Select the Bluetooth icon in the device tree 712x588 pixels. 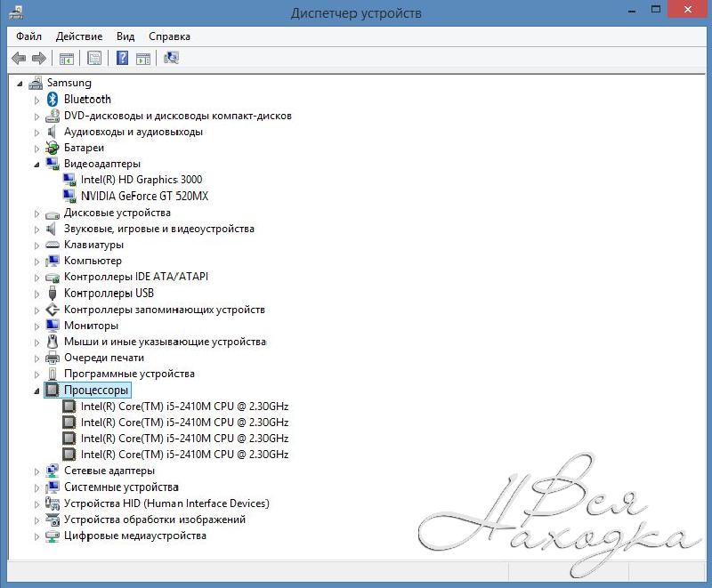(x=53, y=99)
